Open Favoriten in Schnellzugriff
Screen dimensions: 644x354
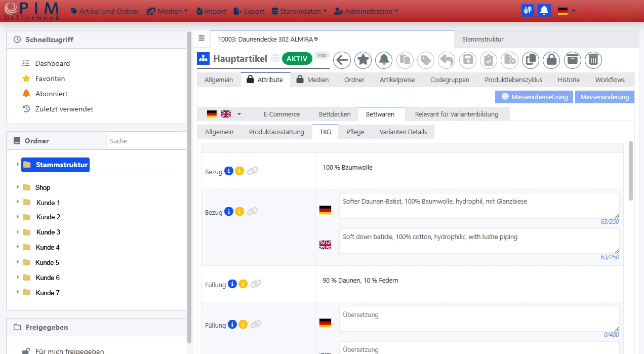50,78
